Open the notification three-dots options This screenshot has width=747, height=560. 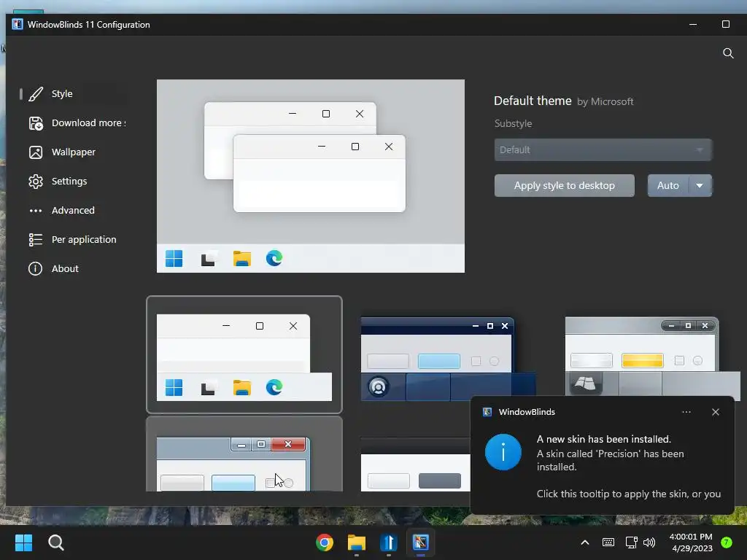click(686, 412)
